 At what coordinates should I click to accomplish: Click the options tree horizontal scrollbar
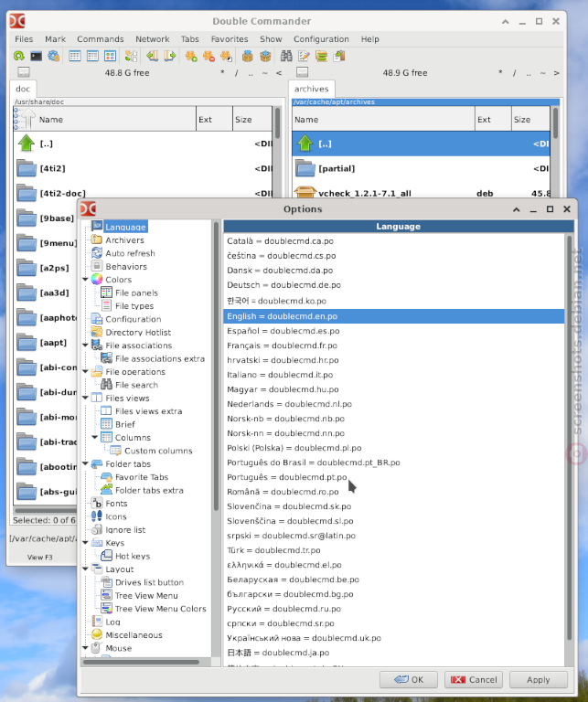click(x=141, y=662)
